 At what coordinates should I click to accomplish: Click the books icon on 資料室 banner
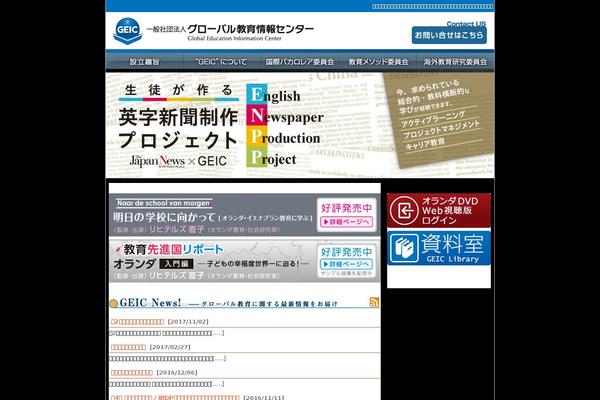[x=404, y=249]
